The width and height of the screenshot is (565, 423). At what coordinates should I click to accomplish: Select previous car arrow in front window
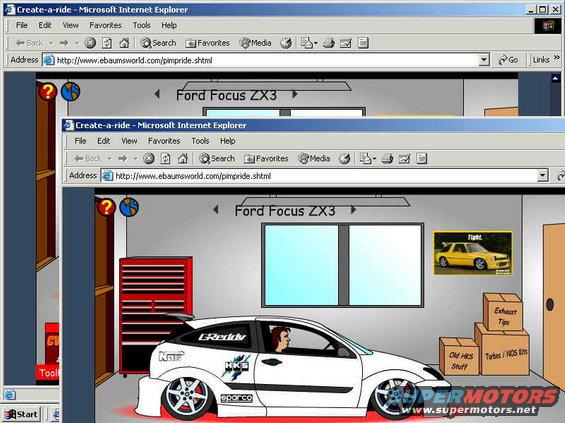216,210
